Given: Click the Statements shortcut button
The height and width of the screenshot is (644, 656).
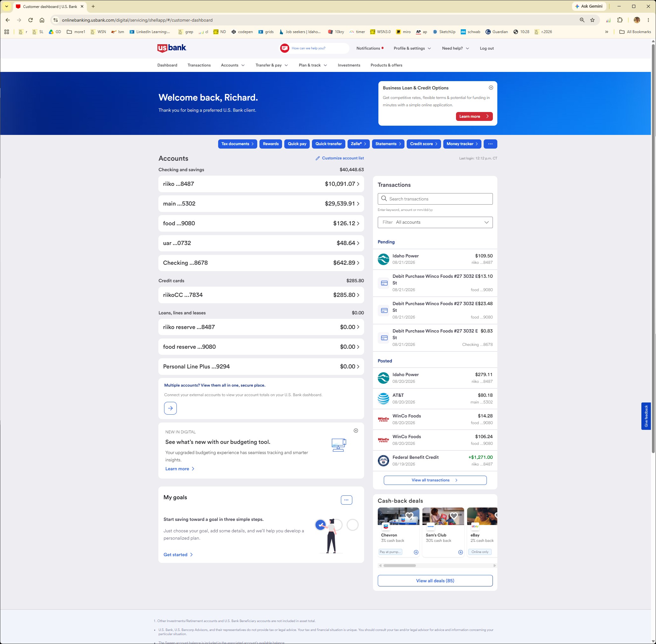Looking at the screenshot, I should 388,144.
